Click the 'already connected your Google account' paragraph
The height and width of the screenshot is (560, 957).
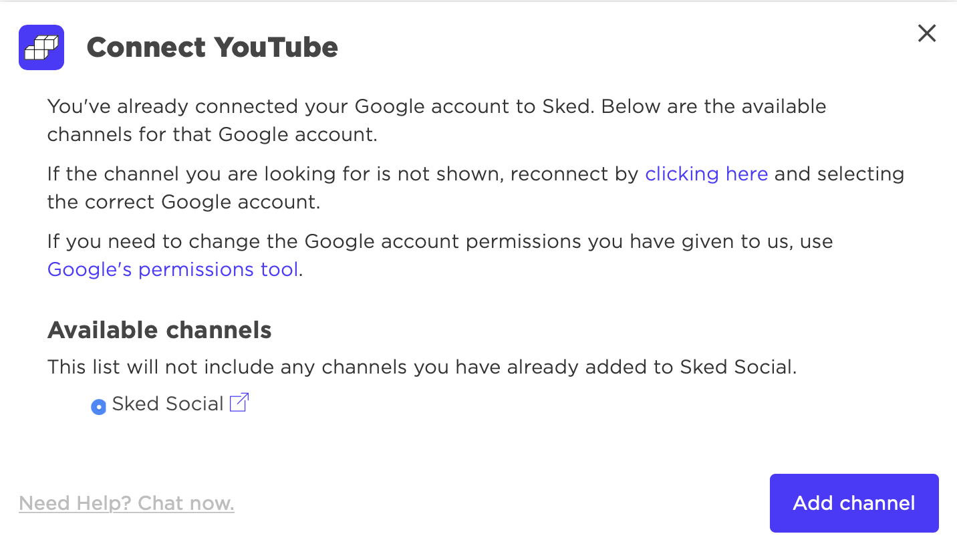click(437, 120)
